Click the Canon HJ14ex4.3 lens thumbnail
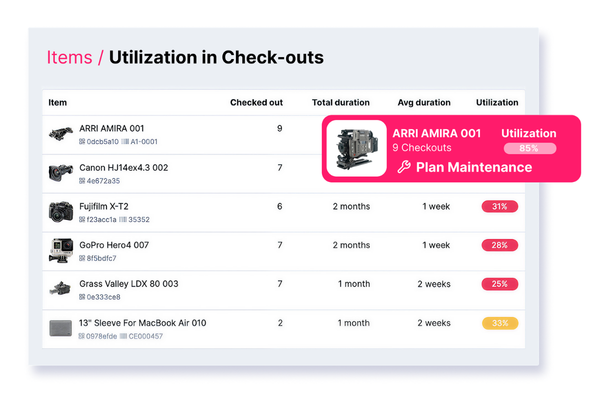600x400 pixels. click(61, 173)
